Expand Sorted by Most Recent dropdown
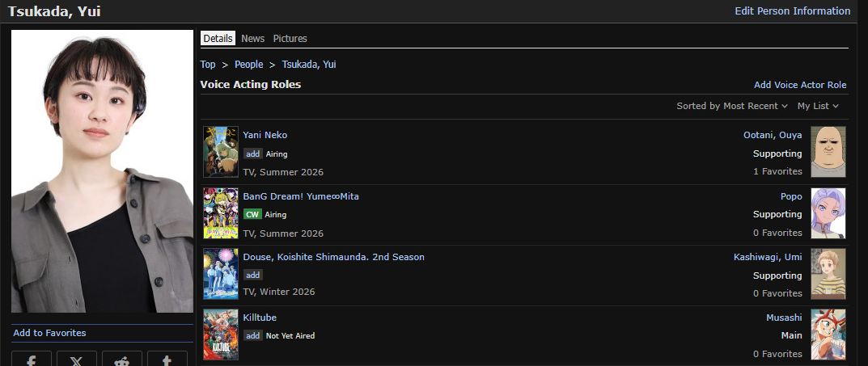Screen dimensions: 868x366 tap(732, 106)
